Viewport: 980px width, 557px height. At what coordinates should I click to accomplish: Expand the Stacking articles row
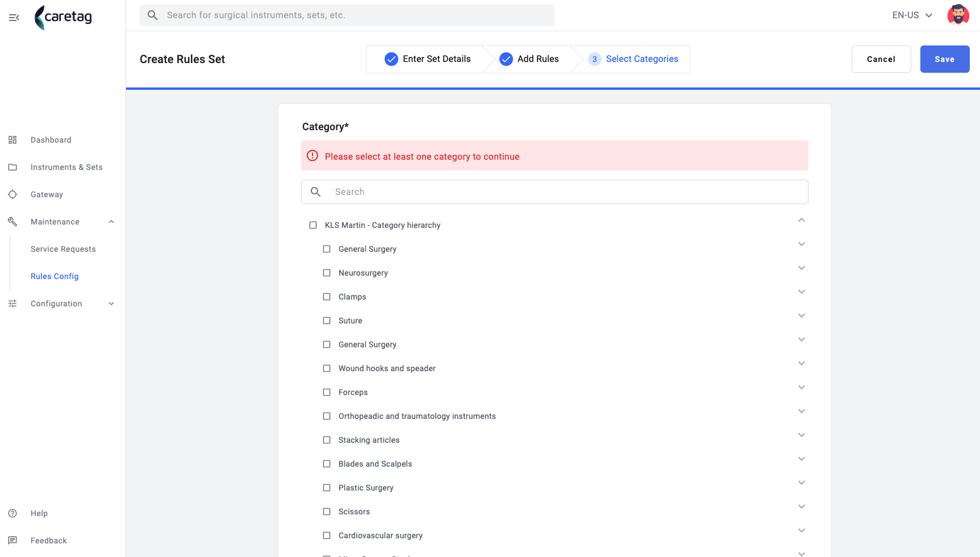pyautogui.click(x=802, y=435)
